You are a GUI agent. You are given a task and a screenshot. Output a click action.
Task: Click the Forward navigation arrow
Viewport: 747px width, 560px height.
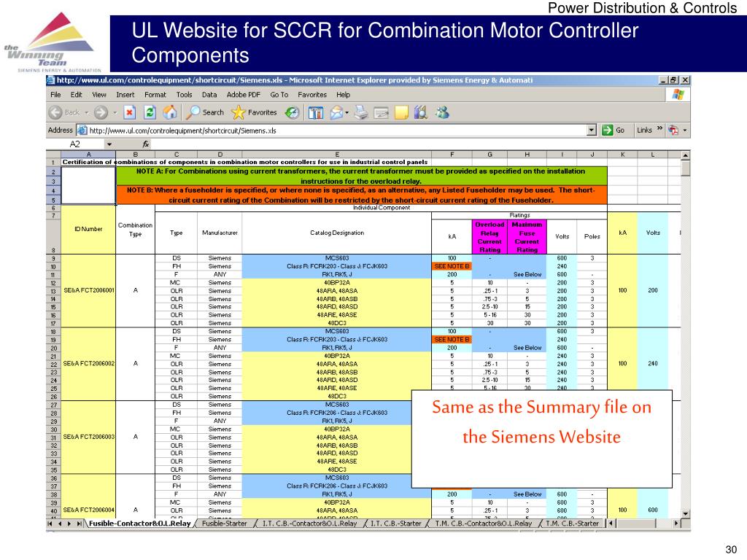coord(101,112)
